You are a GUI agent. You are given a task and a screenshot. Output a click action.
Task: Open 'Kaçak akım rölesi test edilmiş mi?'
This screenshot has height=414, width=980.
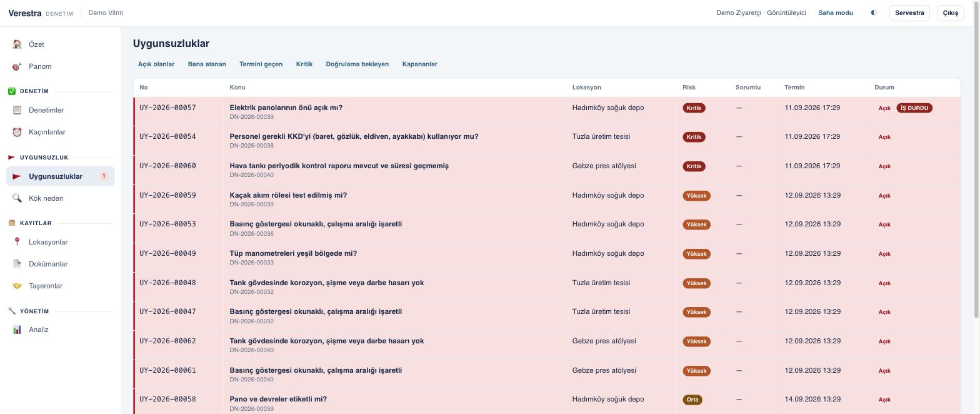coord(288,195)
